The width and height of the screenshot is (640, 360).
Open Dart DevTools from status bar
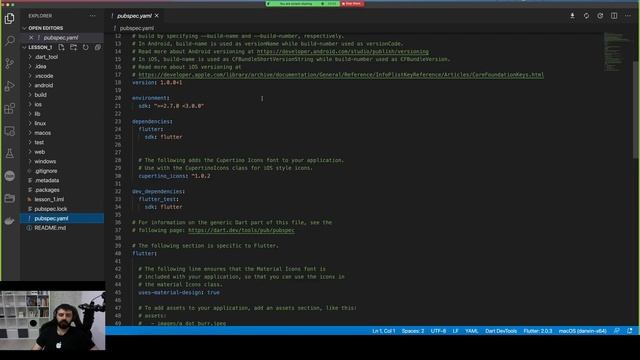(x=501, y=331)
